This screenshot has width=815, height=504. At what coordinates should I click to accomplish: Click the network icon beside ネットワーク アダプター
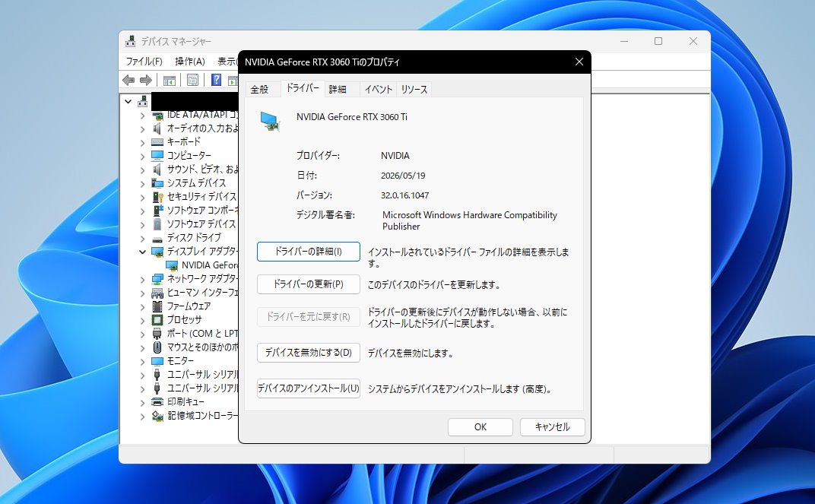coord(157,279)
